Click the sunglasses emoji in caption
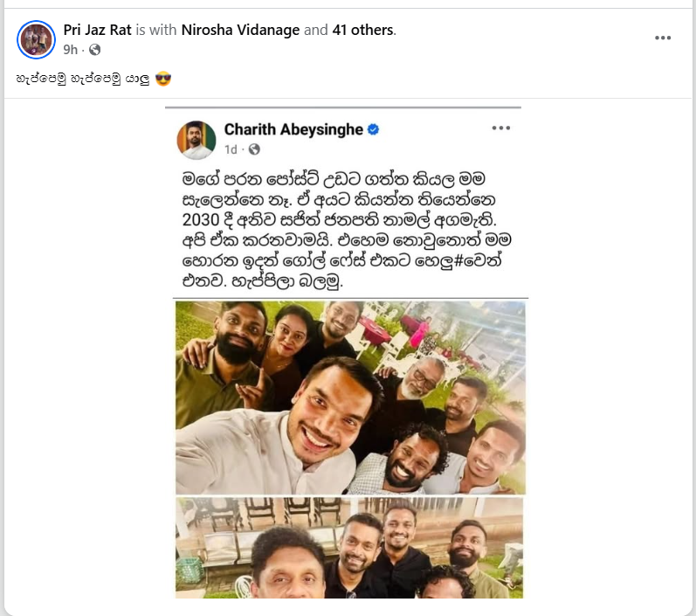 pos(163,79)
